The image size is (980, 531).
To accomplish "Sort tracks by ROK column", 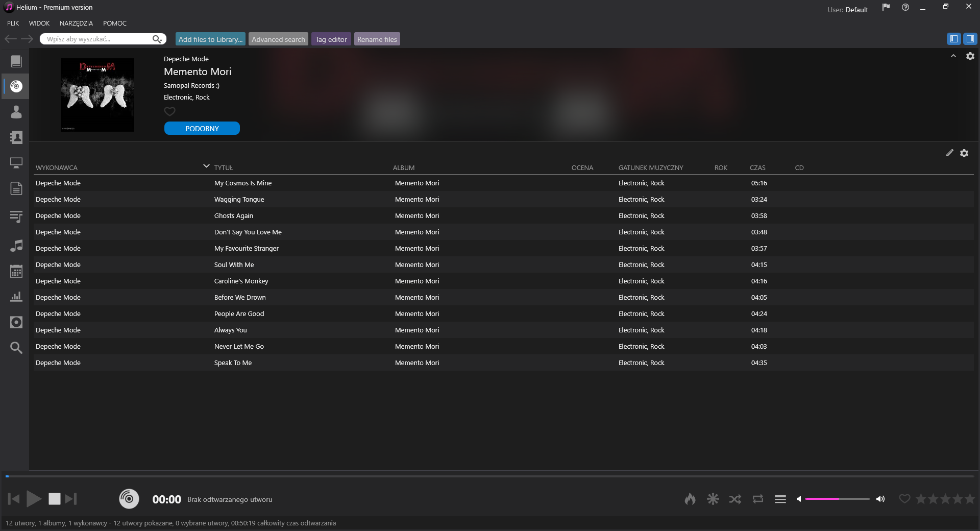I will click(x=721, y=167).
